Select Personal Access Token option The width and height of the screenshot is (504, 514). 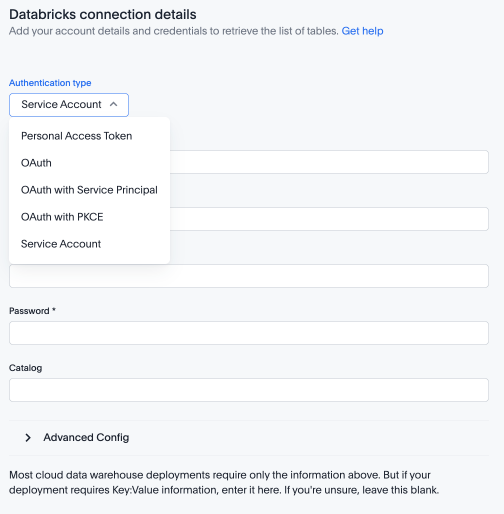tap(76, 136)
